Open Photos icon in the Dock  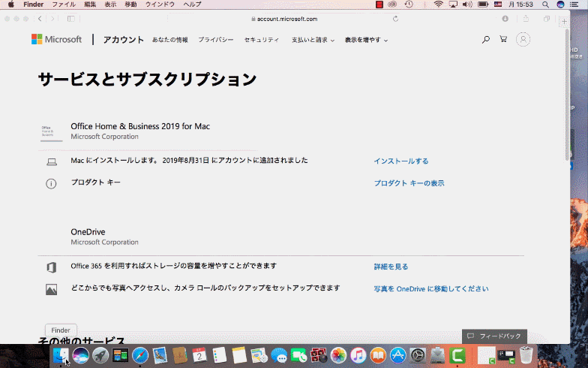339,354
